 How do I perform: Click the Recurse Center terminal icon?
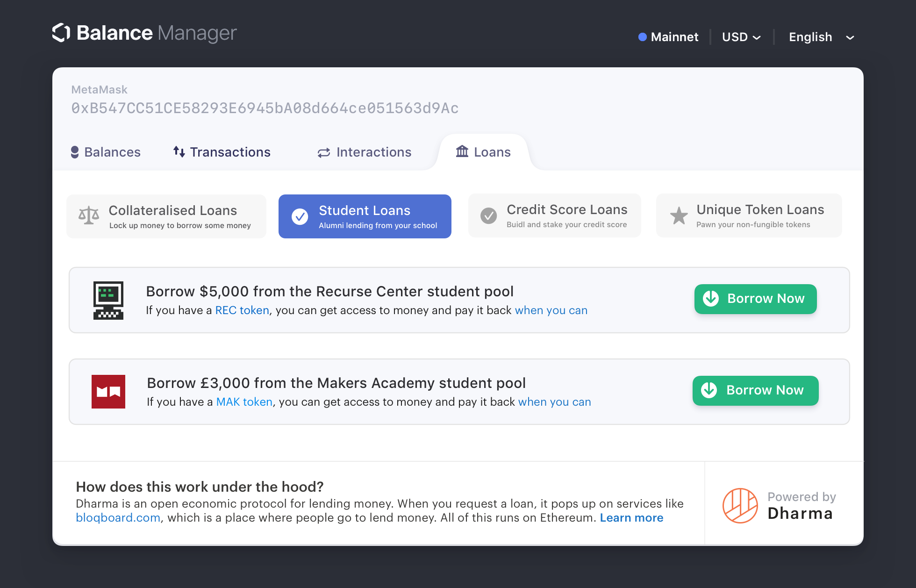click(x=108, y=299)
